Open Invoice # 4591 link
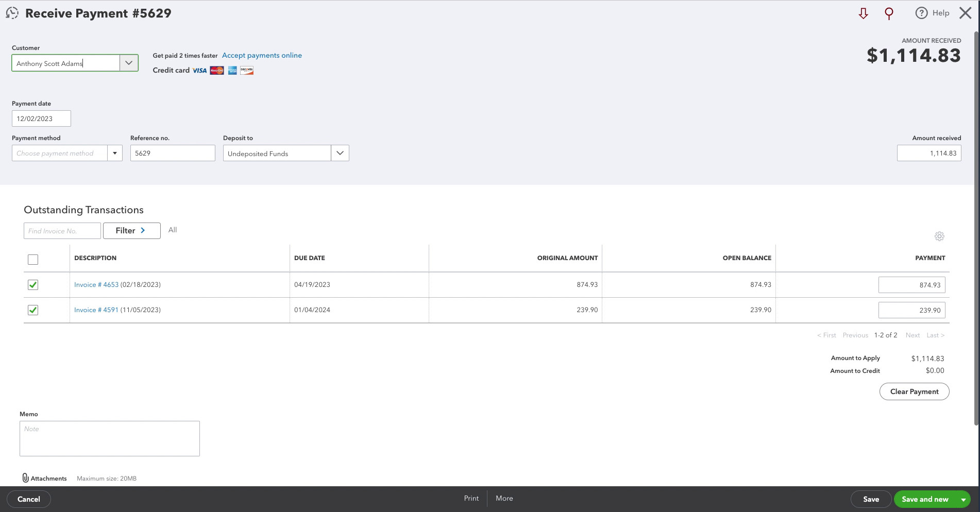The height and width of the screenshot is (512, 980). (96, 310)
